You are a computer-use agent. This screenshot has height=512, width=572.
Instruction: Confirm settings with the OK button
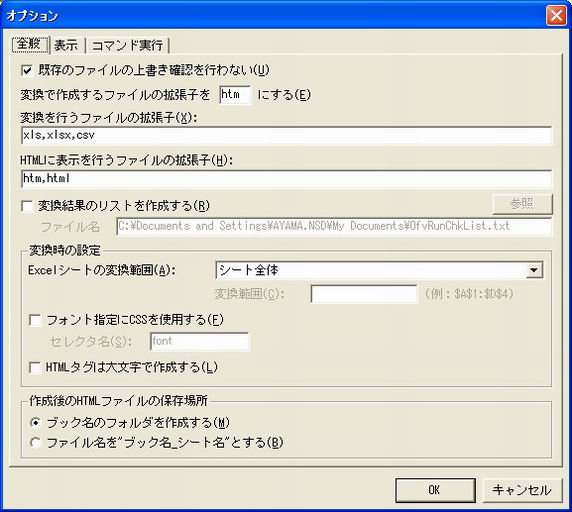435,490
